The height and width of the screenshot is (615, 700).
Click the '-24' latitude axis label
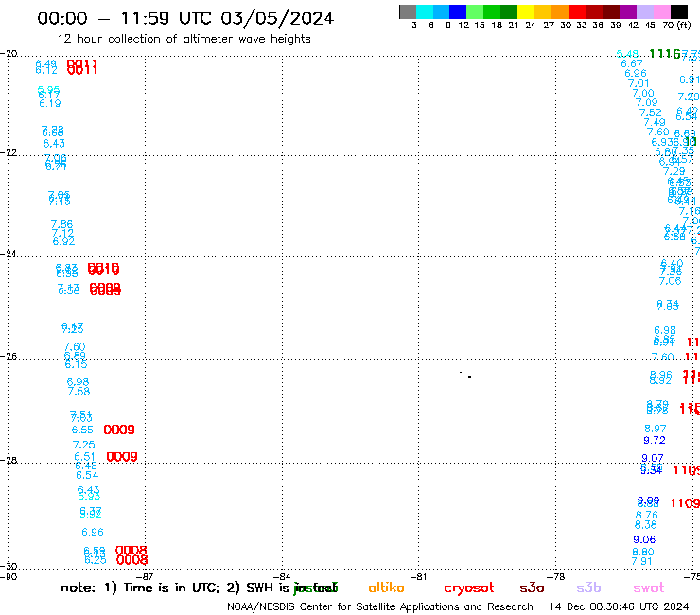9,254
